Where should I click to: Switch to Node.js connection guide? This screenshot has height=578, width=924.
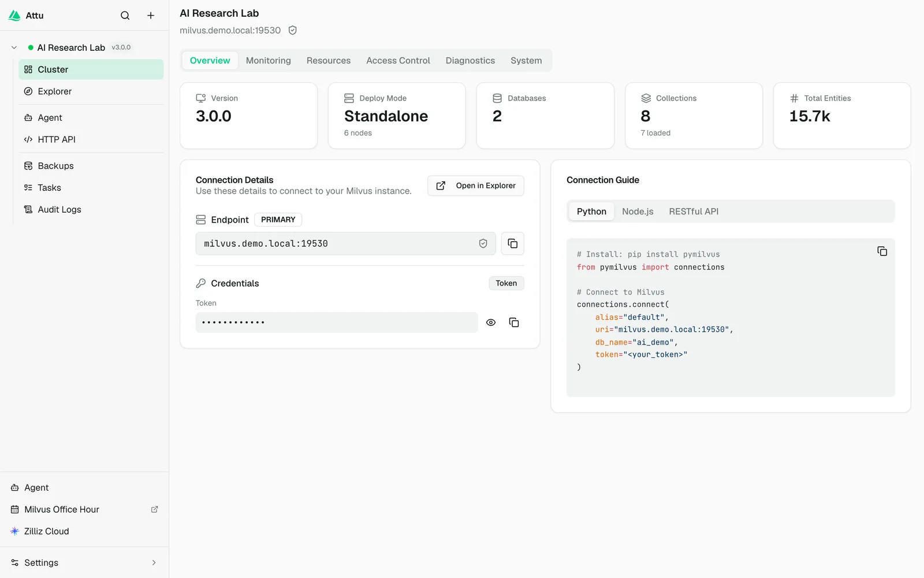point(638,212)
